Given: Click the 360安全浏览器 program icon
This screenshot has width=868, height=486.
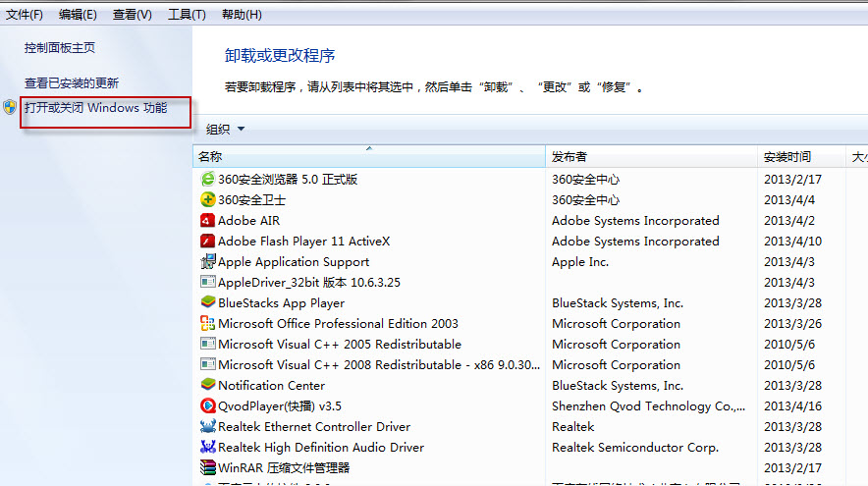Looking at the screenshot, I should [207, 180].
